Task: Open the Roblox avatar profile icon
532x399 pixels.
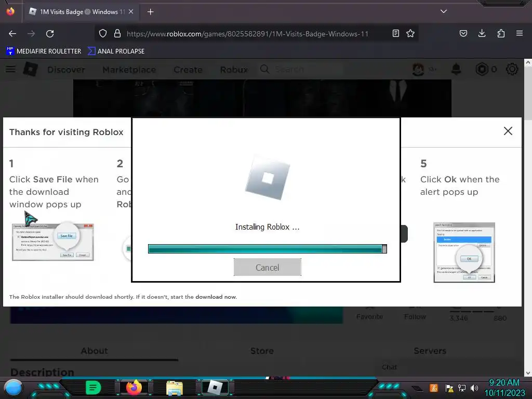Action: click(x=418, y=69)
